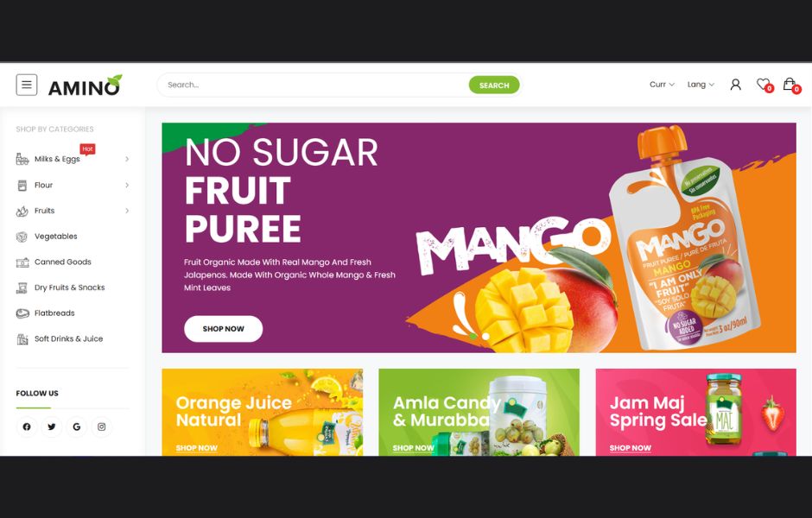Expand the Flour category arrow

pyautogui.click(x=127, y=185)
